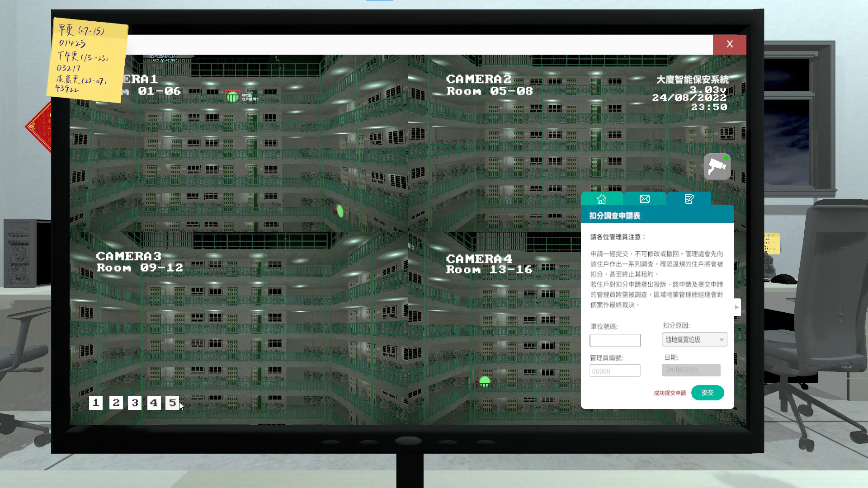The width and height of the screenshot is (868, 488).
Task: Focus the 單位號碼 unit number field
Action: point(615,340)
